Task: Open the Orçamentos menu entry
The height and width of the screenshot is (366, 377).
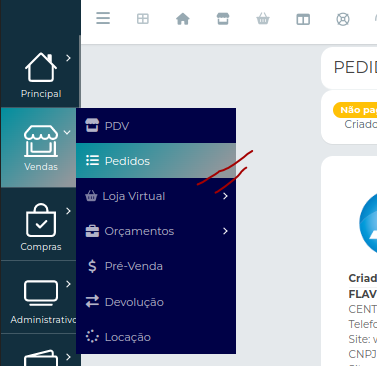Action: tap(156, 231)
